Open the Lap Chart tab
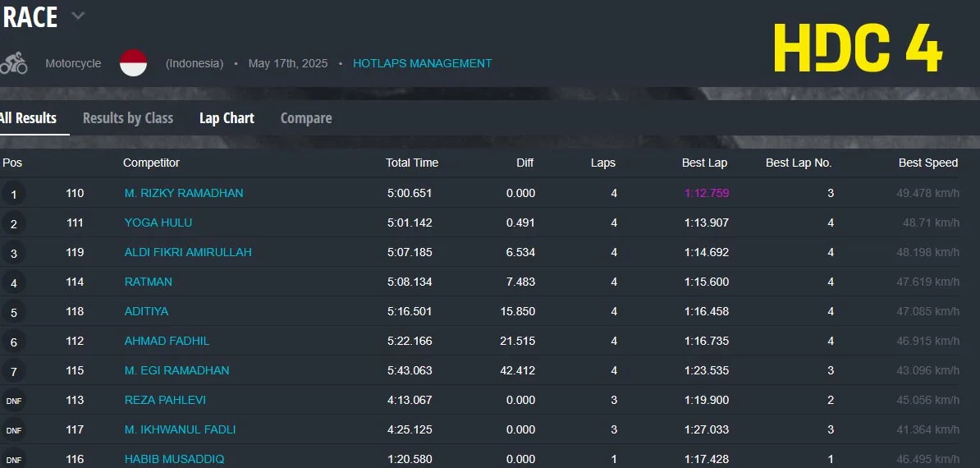Screen dimensions: 980x468 227,118
